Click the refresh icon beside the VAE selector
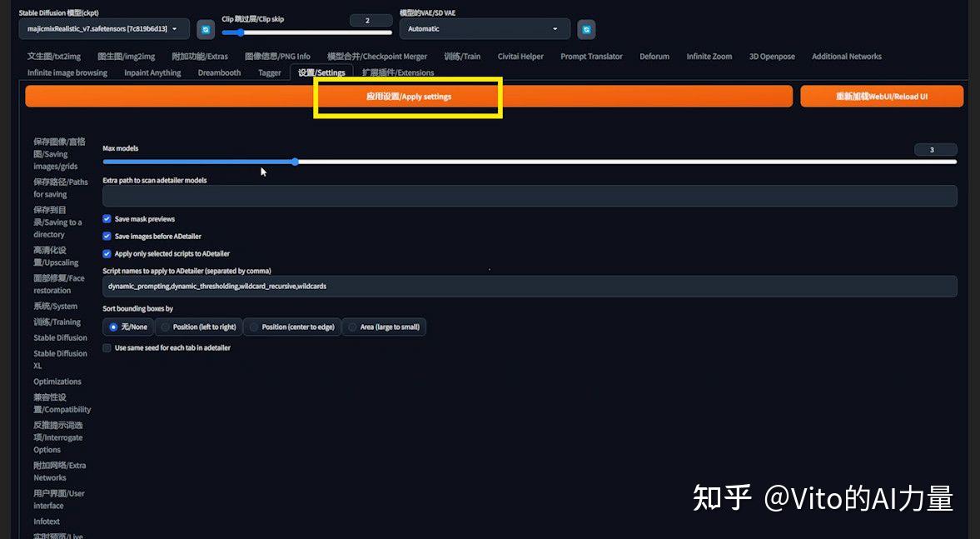The image size is (980, 539). [587, 28]
